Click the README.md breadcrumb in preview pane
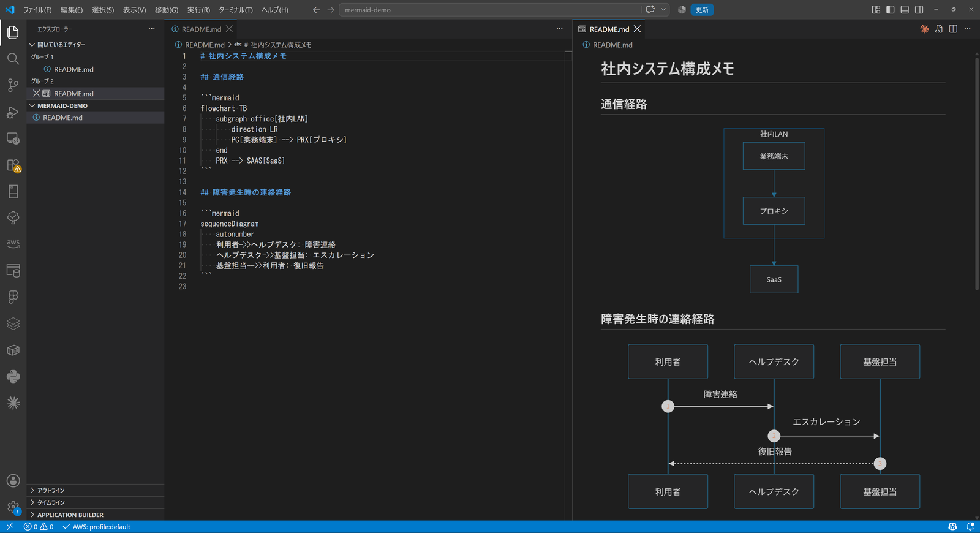 click(608, 45)
